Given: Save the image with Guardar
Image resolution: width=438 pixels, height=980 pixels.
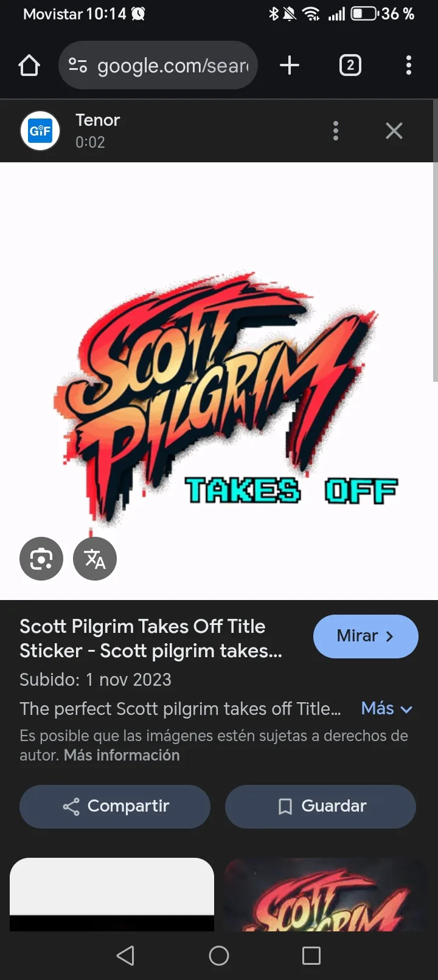Looking at the screenshot, I should (321, 806).
